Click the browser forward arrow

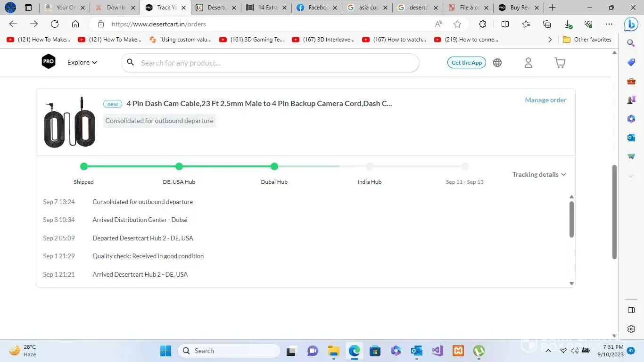coord(34,24)
